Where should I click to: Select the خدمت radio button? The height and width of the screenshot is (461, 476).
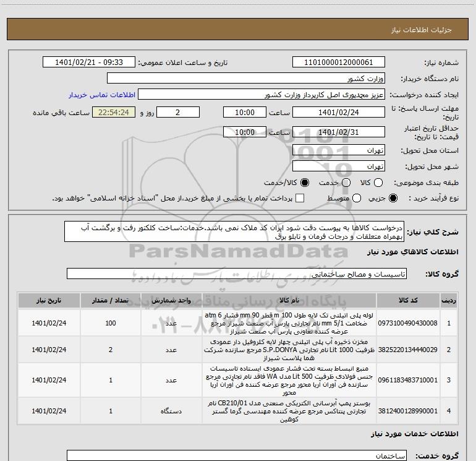pos(346,183)
